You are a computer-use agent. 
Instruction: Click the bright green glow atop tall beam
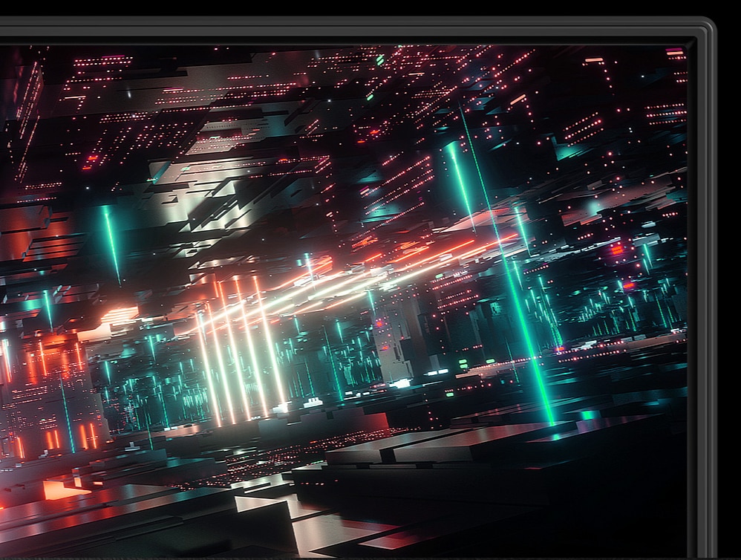tap(453, 152)
